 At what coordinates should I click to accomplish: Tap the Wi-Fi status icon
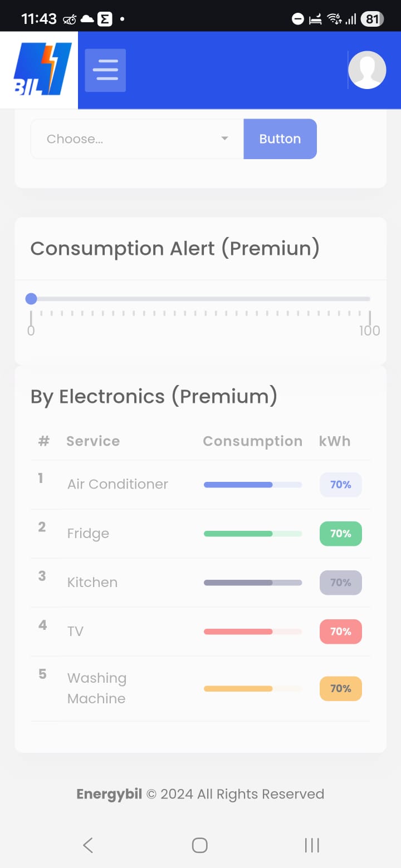click(x=334, y=19)
